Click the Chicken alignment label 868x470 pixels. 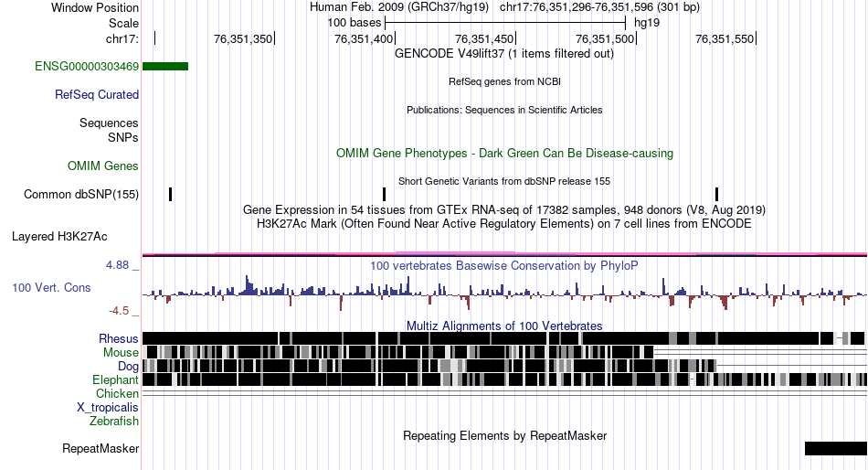(x=117, y=393)
